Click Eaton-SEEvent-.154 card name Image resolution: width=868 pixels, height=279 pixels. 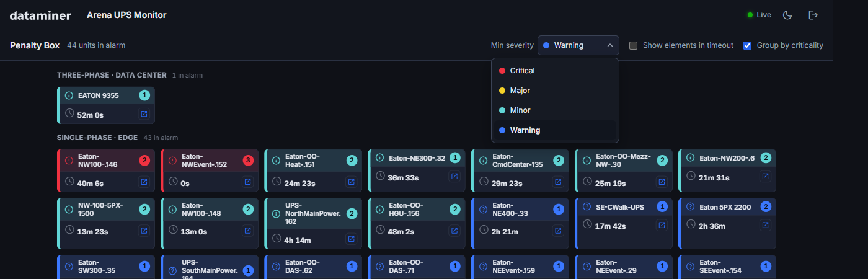tap(720, 267)
